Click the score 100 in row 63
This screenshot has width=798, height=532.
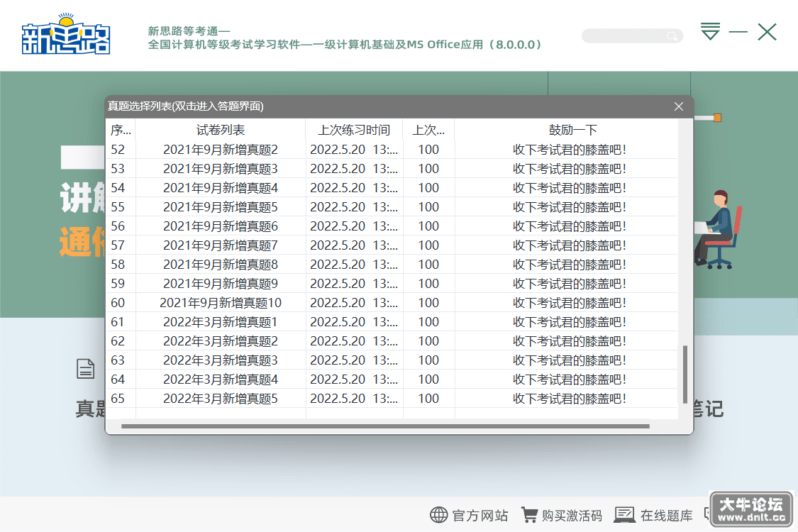428,360
